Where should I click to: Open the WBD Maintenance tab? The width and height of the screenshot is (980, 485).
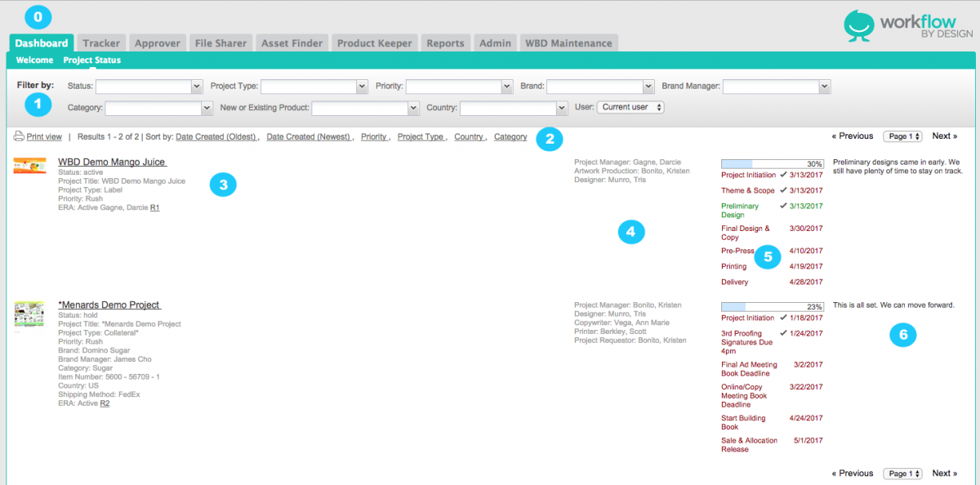point(568,43)
